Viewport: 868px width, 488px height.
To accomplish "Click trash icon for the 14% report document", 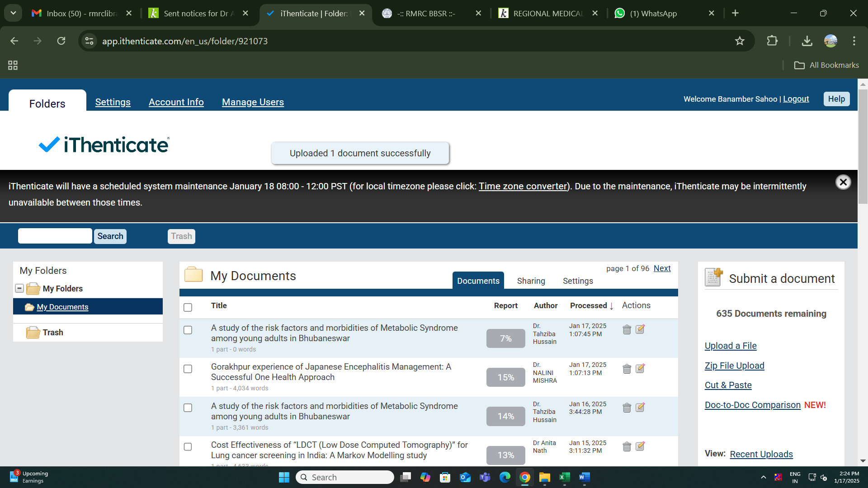I will [627, 408].
